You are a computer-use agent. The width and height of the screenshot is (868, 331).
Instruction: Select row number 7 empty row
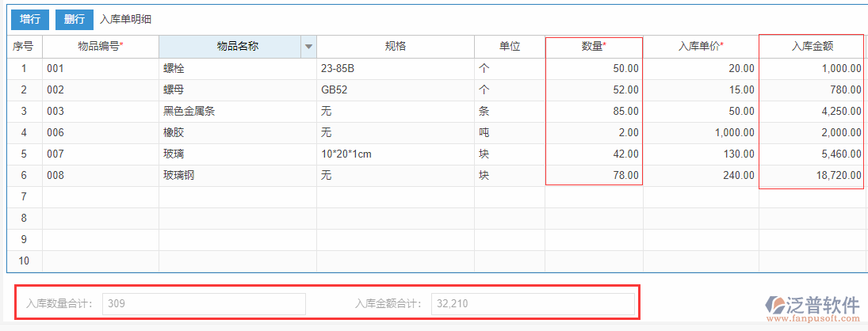click(24, 196)
